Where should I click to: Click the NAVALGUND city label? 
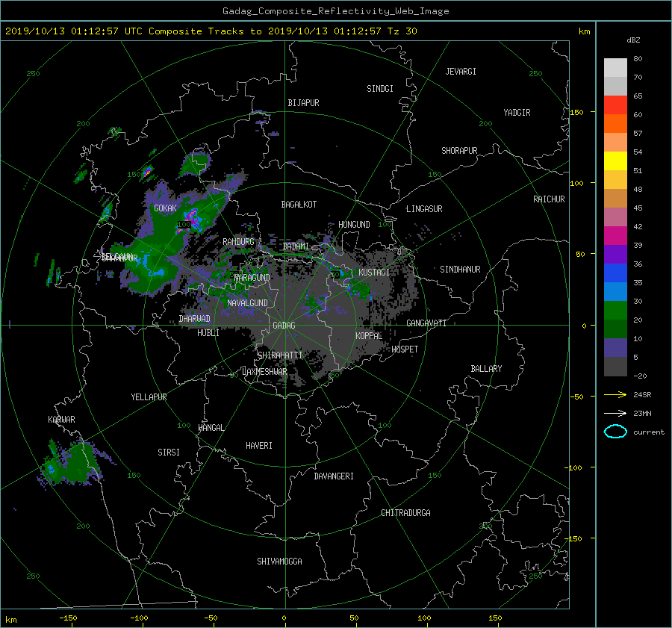(x=247, y=303)
